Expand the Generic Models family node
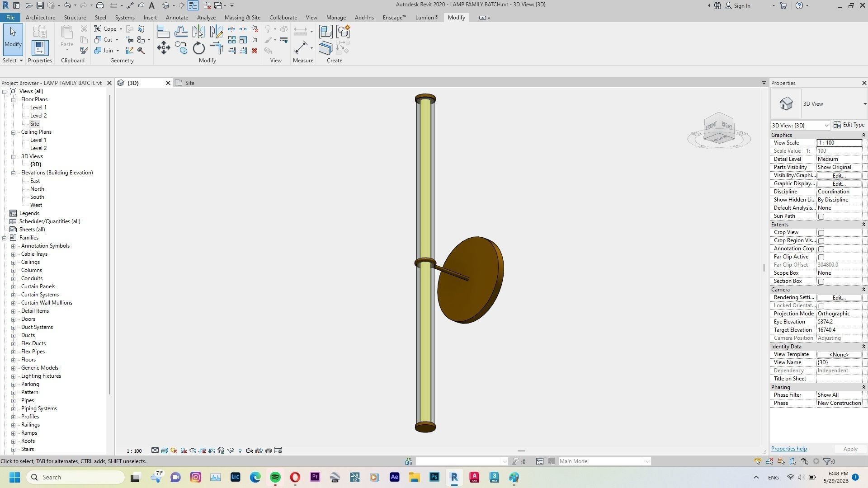868x488 pixels. pyautogui.click(x=14, y=368)
